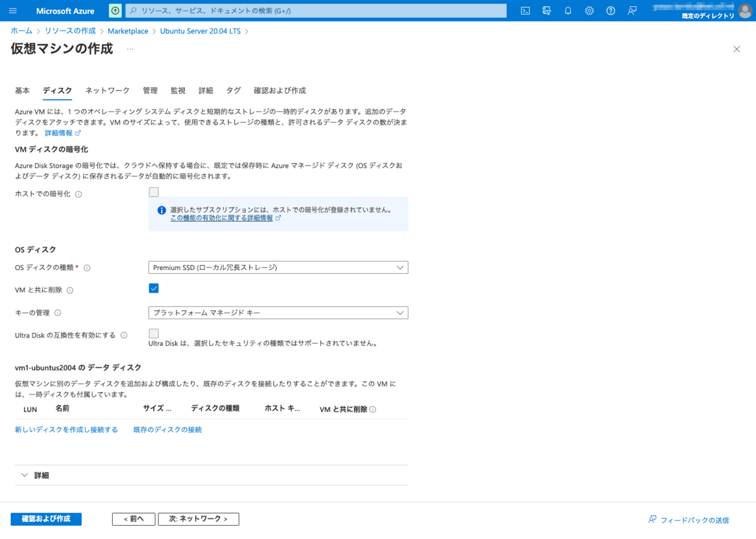Switch to the 詳細 tab

(205, 91)
